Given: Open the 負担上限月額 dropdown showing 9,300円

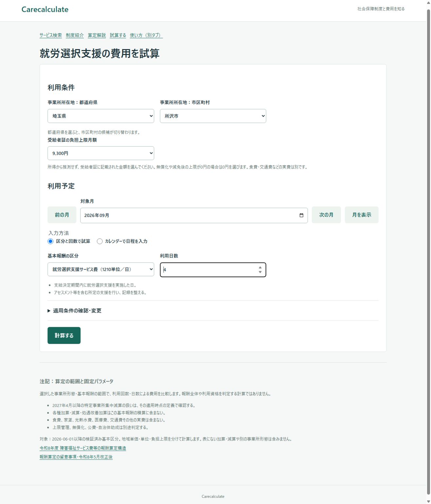Looking at the screenshot, I should (101, 153).
